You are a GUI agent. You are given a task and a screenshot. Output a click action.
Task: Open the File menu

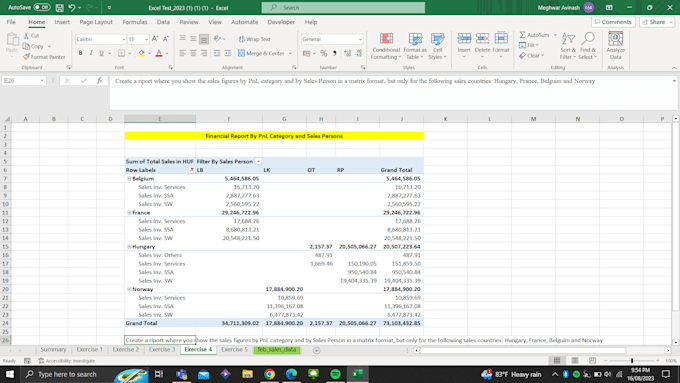[11, 22]
